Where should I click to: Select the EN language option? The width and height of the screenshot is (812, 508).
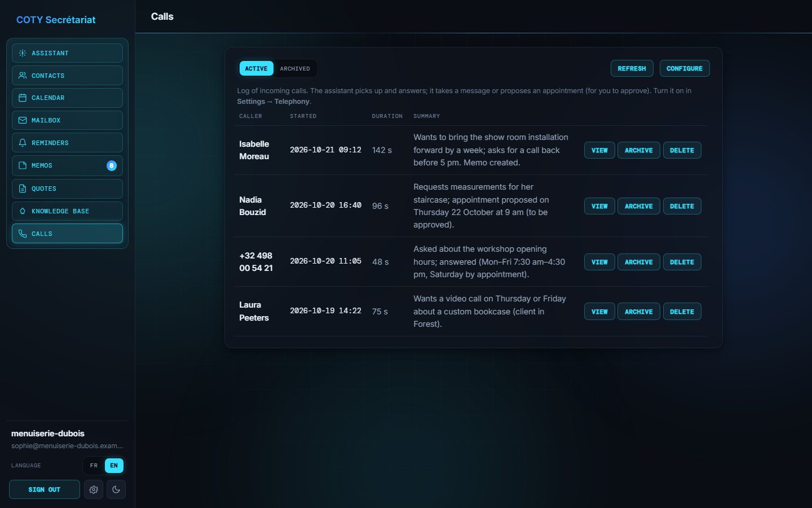click(114, 466)
